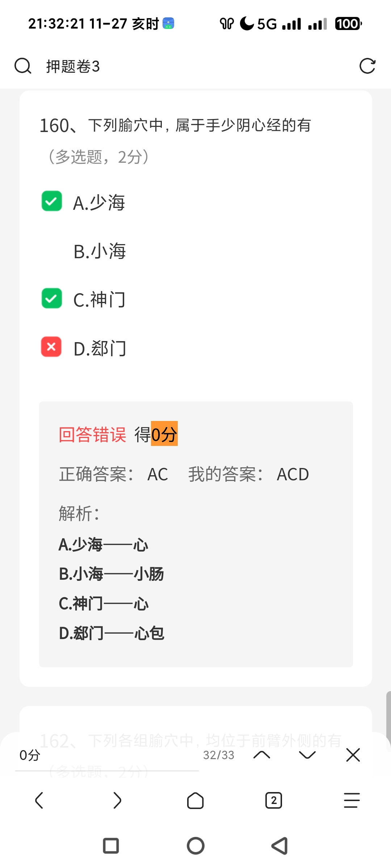The image size is (391, 868).
Task: Tap the 0分 find-in-page input
Action: [x=105, y=755]
